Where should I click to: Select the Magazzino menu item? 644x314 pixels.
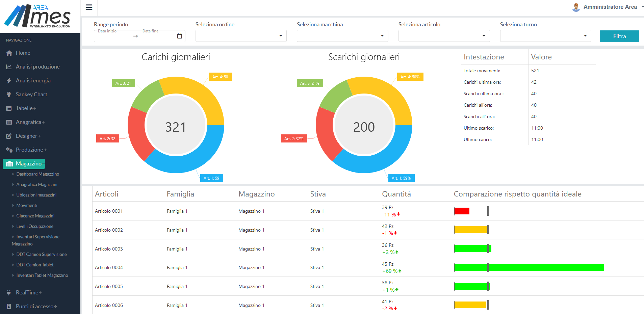coord(24,164)
